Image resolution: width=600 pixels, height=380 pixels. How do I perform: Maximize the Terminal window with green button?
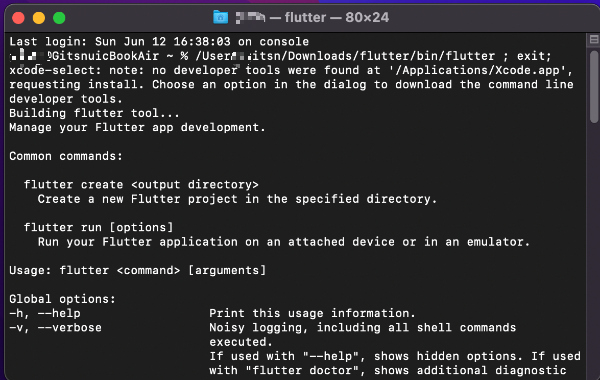pos(59,18)
